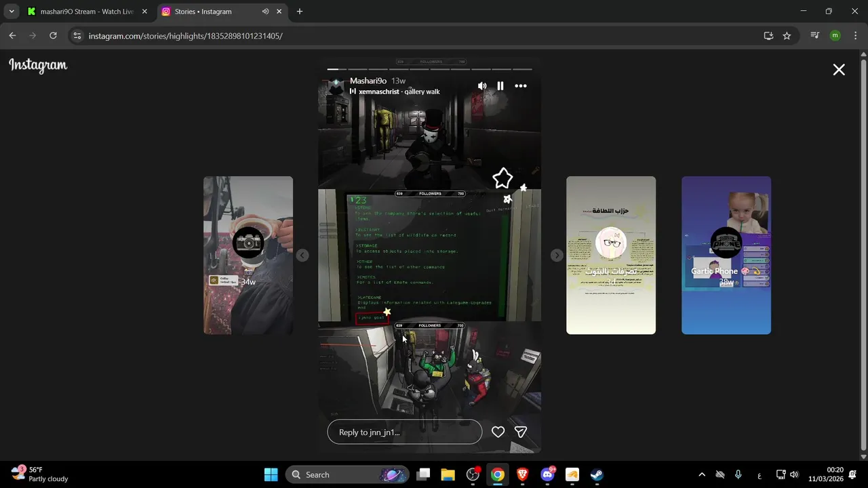The width and height of the screenshot is (868, 488).
Task: Open volume control in system tray
Action: pyautogui.click(x=794, y=474)
